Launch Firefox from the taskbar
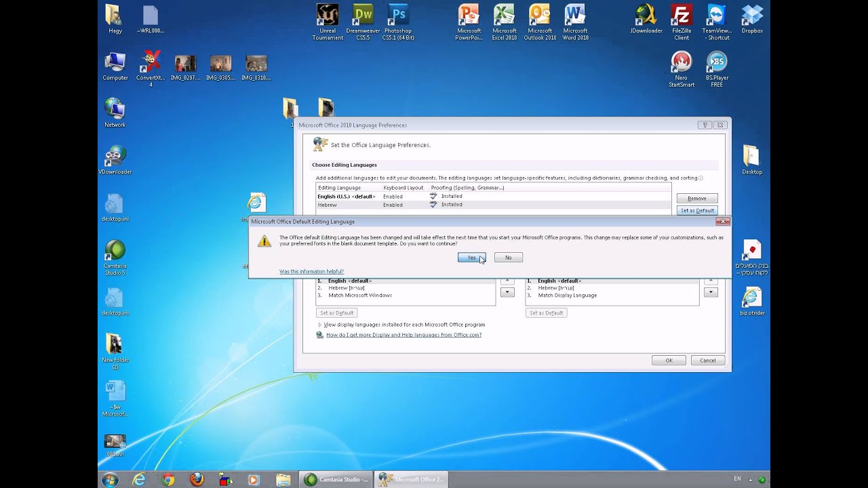The height and width of the screenshot is (488, 868). pyautogui.click(x=197, y=480)
